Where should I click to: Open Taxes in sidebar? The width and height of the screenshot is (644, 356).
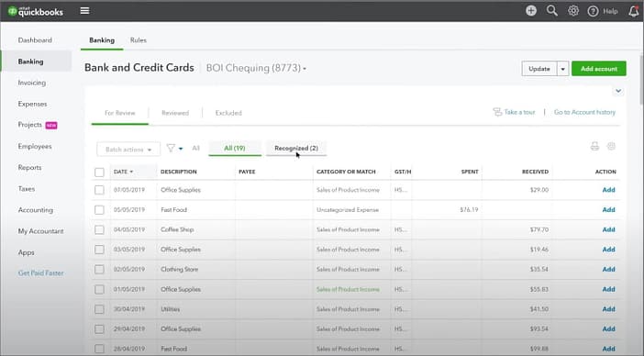click(27, 189)
